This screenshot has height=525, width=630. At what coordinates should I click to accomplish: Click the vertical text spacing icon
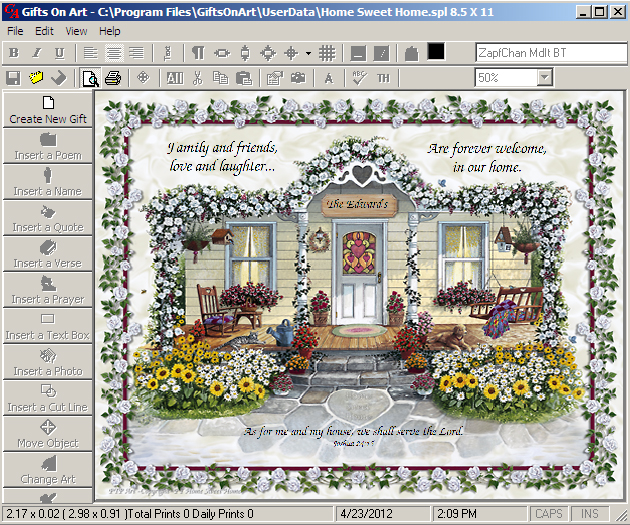[168, 53]
